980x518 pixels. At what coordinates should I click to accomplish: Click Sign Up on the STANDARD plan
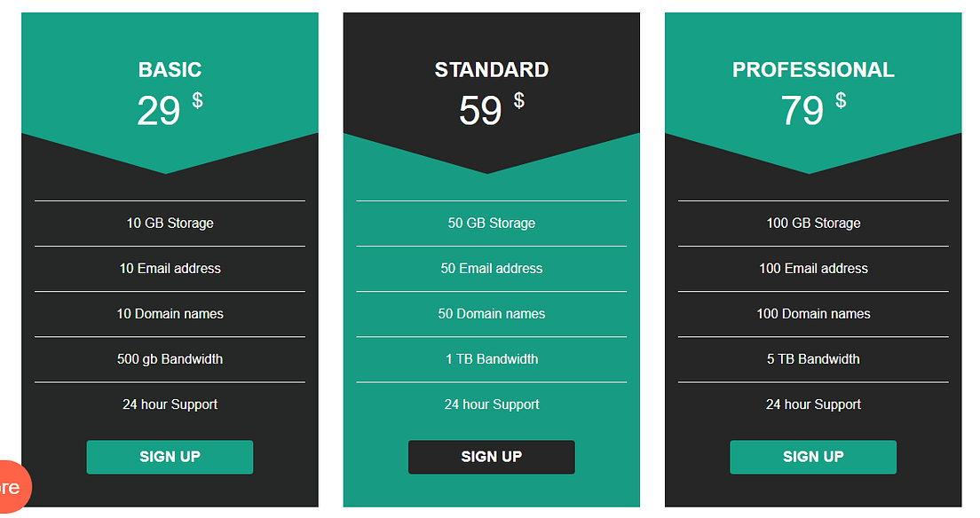pyautogui.click(x=491, y=456)
